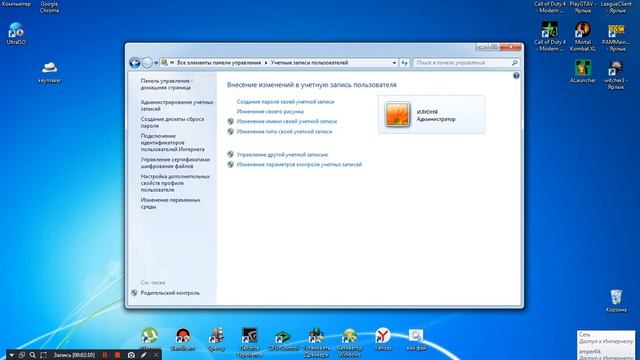Close the recording toolbar with X
The width and height of the screenshot is (640, 360).
pos(156,355)
